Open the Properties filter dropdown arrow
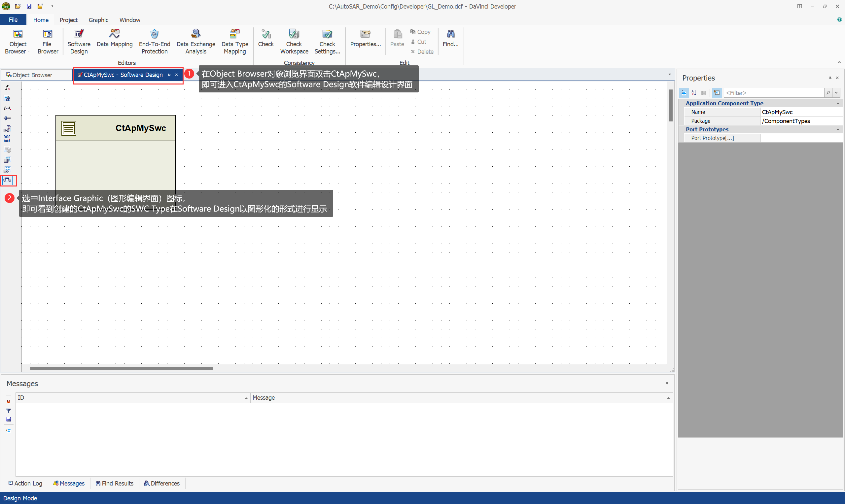845x504 pixels. [x=836, y=93]
